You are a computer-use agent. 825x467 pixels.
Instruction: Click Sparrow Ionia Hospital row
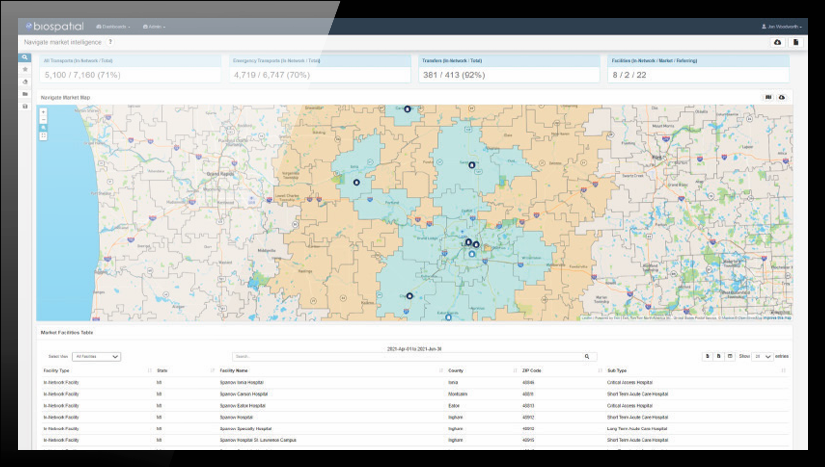415,382
